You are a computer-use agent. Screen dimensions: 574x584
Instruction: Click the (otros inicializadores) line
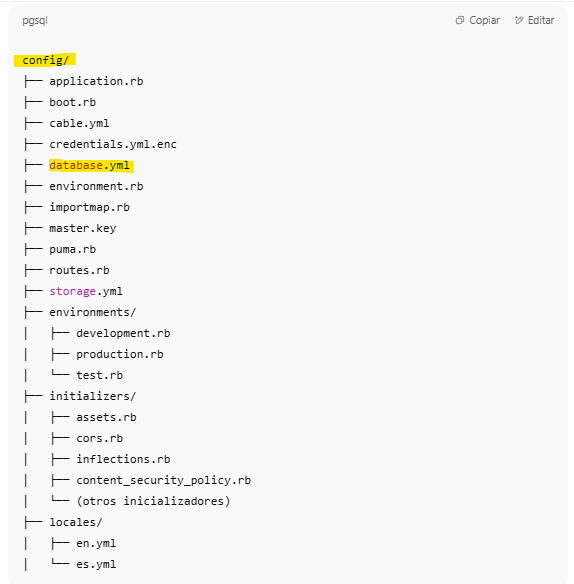point(153,501)
